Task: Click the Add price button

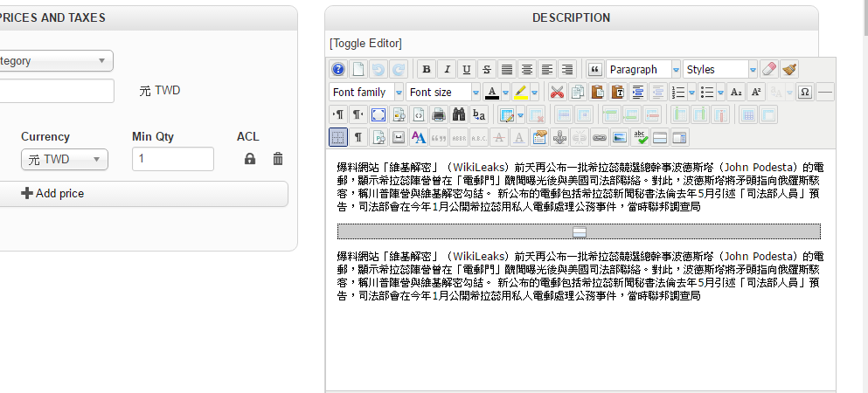Action: click(x=143, y=194)
